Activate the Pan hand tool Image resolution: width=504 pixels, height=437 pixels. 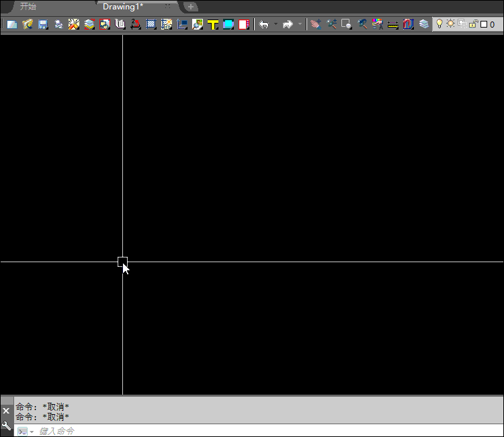coord(316,24)
